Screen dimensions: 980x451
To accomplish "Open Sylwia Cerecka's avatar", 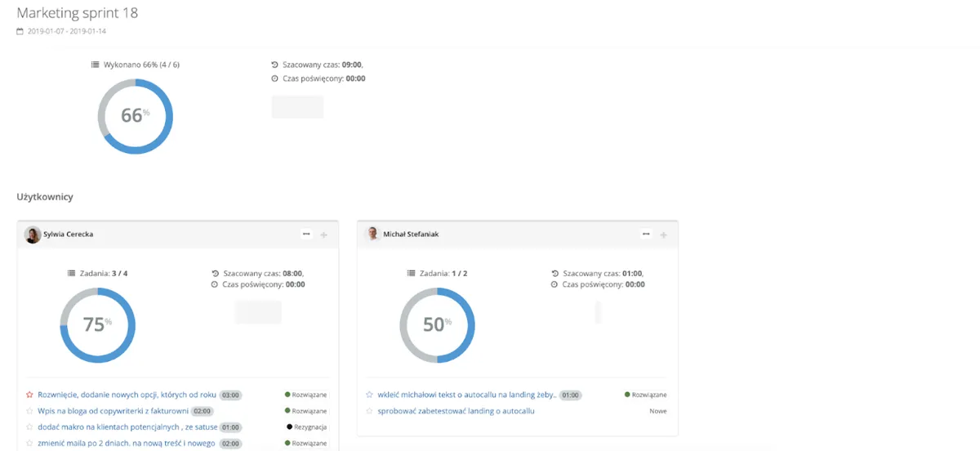I will (33, 234).
